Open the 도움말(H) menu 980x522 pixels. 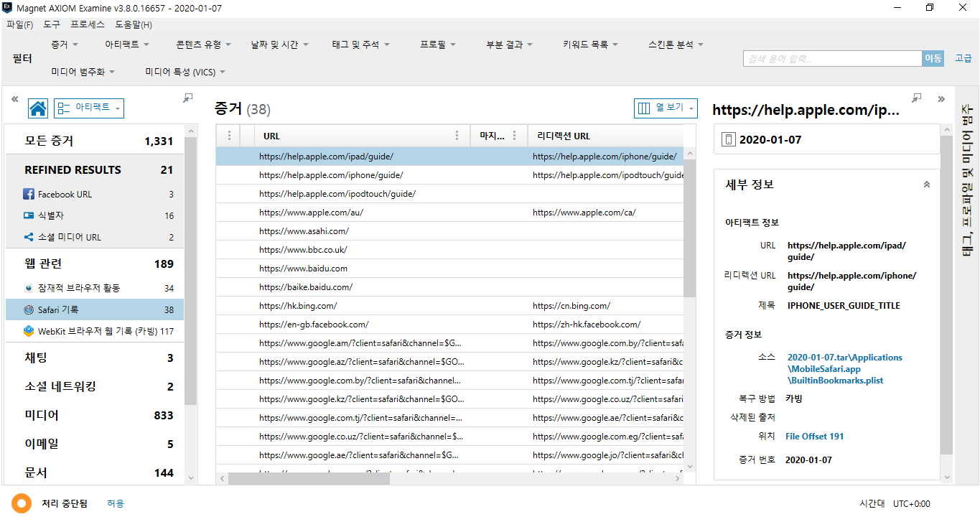(134, 24)
